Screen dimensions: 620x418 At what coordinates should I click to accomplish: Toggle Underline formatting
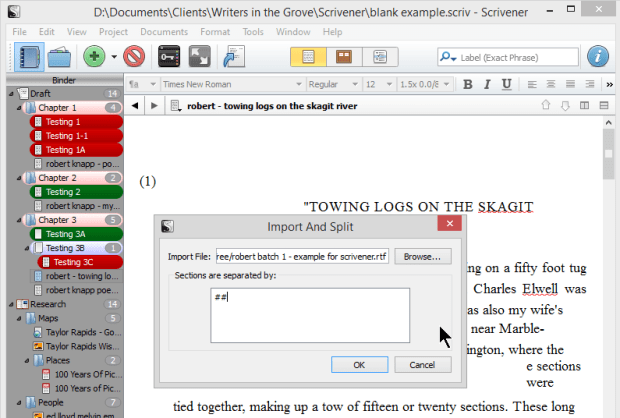pyautogui.click(x=507, y=84)
